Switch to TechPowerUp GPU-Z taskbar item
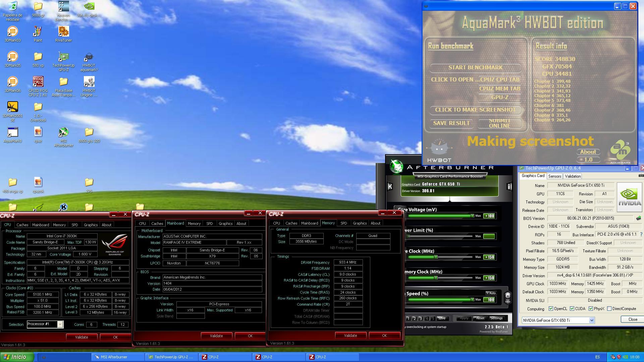 171,357
